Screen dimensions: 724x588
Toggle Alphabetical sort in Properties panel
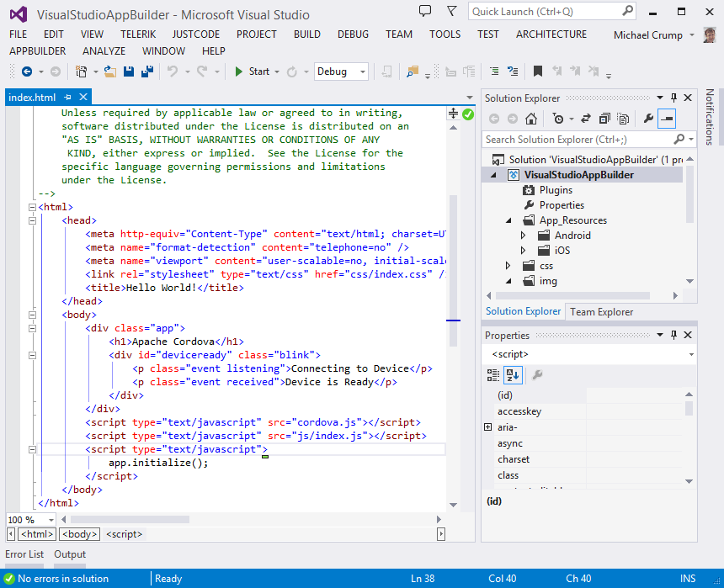pyautogui.click(x=512, y=375)
